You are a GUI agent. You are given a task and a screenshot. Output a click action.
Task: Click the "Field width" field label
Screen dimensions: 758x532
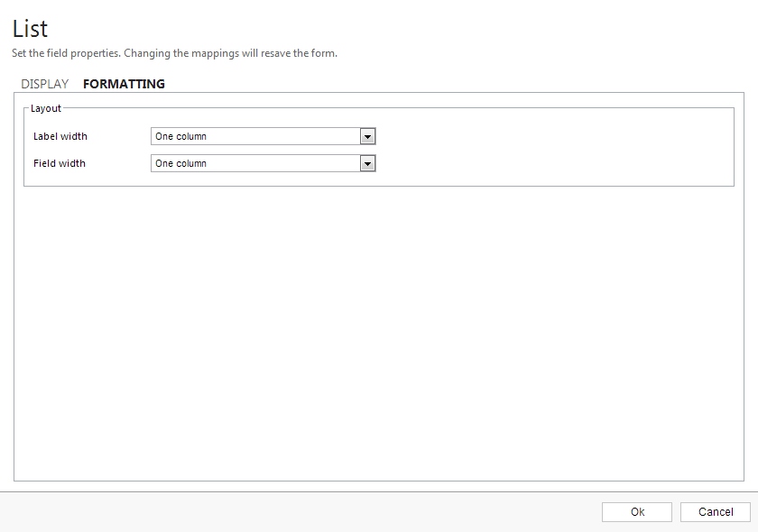tap(60, 163)
